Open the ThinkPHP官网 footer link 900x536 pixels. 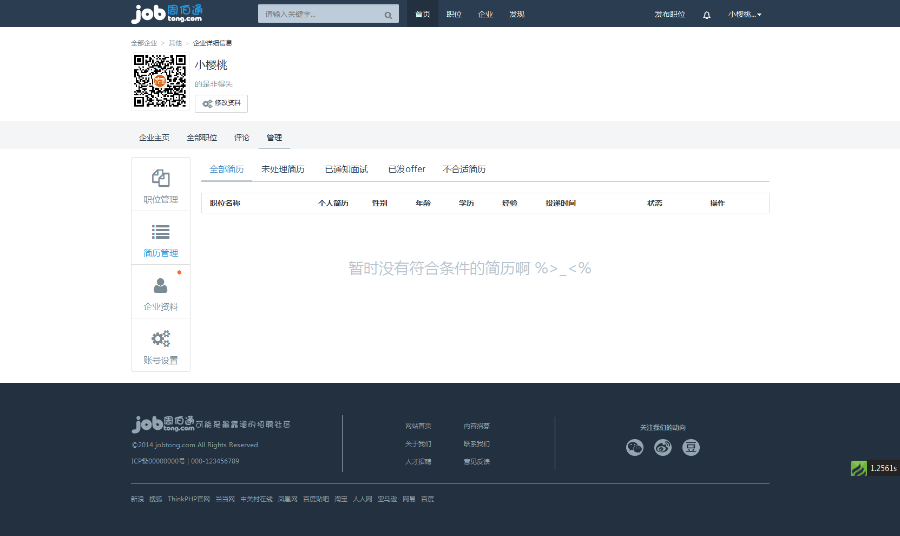188,498
